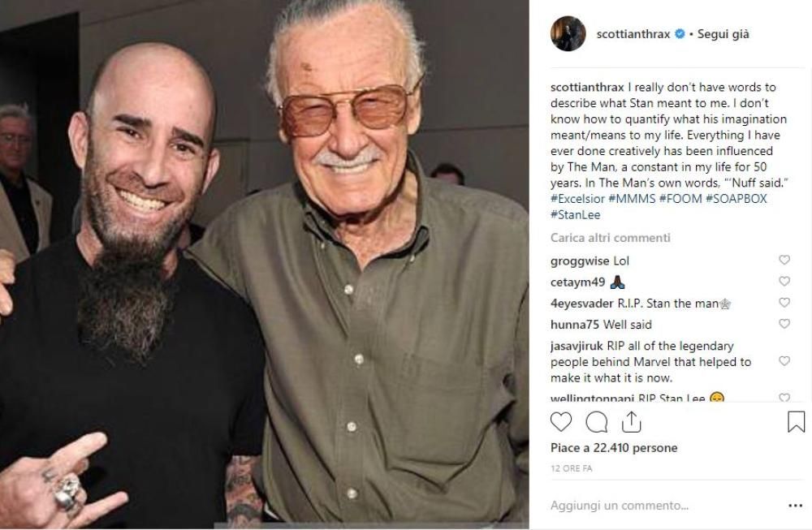812x530 pixels.
Task: Open the scottianthrax username in the header
Action: [633, 35]
